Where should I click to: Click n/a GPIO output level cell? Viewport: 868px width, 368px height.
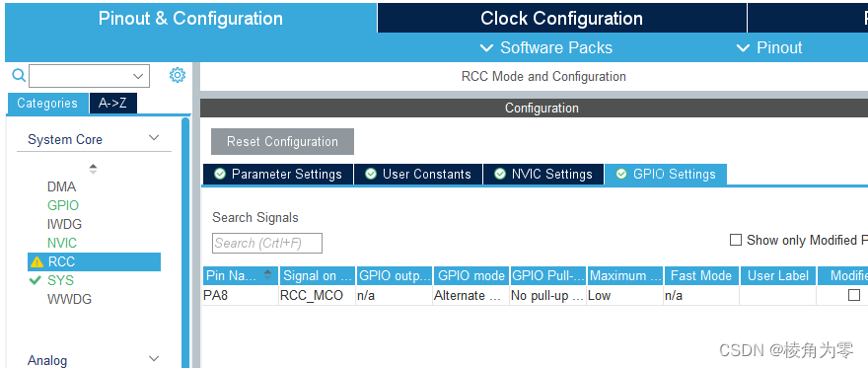395,296
